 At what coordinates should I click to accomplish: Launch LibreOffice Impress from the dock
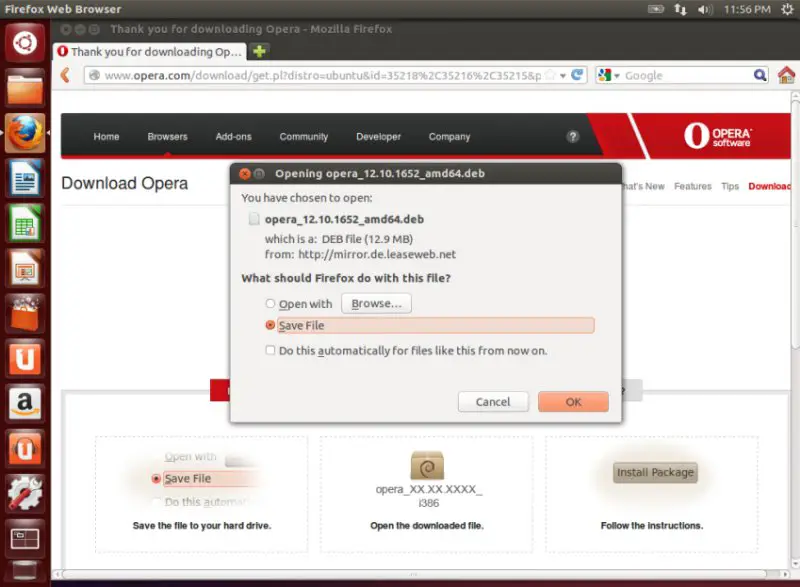click(24, 268)
